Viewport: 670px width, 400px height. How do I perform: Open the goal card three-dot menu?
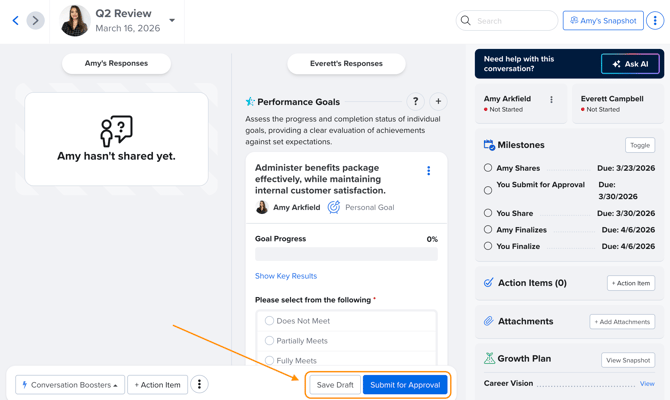[429, 171]
